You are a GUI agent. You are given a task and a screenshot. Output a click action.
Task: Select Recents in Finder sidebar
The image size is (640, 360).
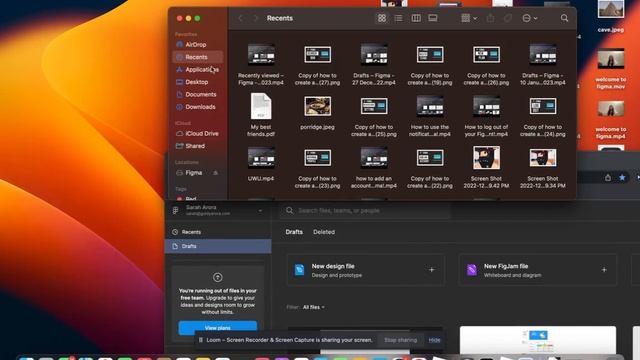[x=198, y=57]
